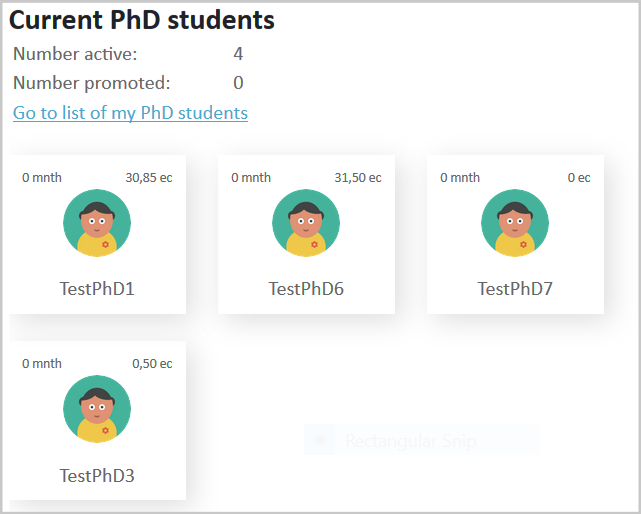The width and height of the screenshot is (641, 514).
Task: Click TestPhD7's 0 ec credits value
Action: click(x=579, y=178)
